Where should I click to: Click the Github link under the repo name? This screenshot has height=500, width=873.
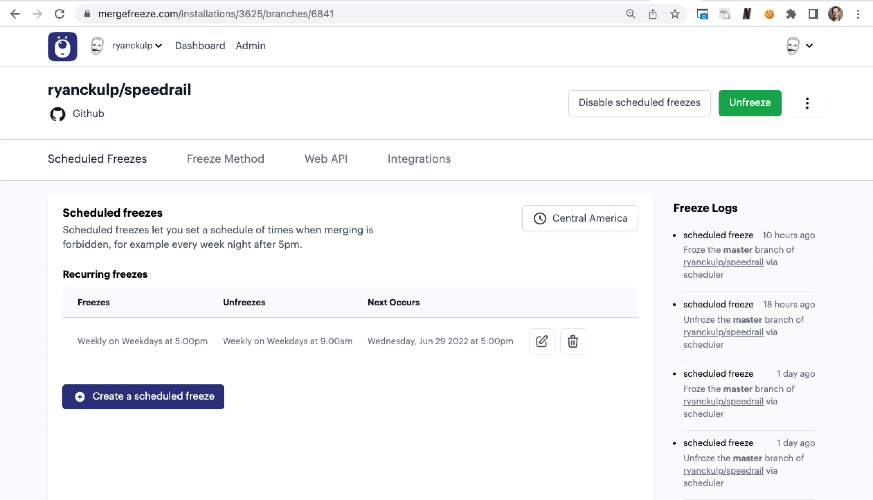(x=88, y=114)
